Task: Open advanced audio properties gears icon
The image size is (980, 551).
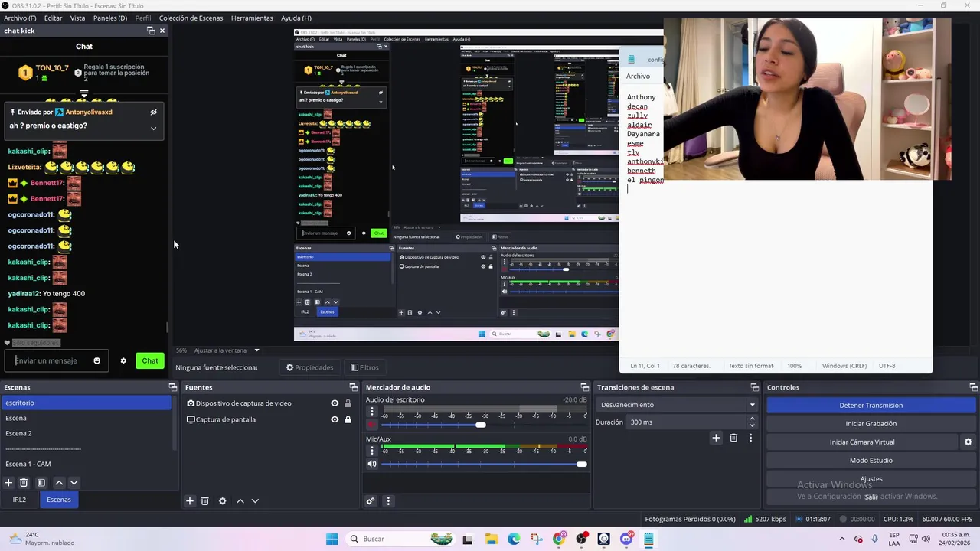Action: pyautogui.click(x=371, y=501)
